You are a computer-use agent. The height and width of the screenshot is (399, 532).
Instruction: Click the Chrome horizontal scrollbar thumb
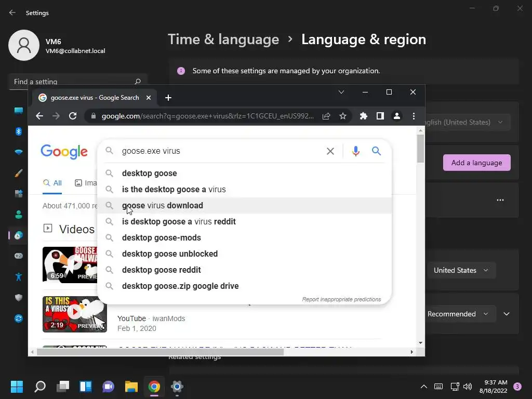[160, 352]
